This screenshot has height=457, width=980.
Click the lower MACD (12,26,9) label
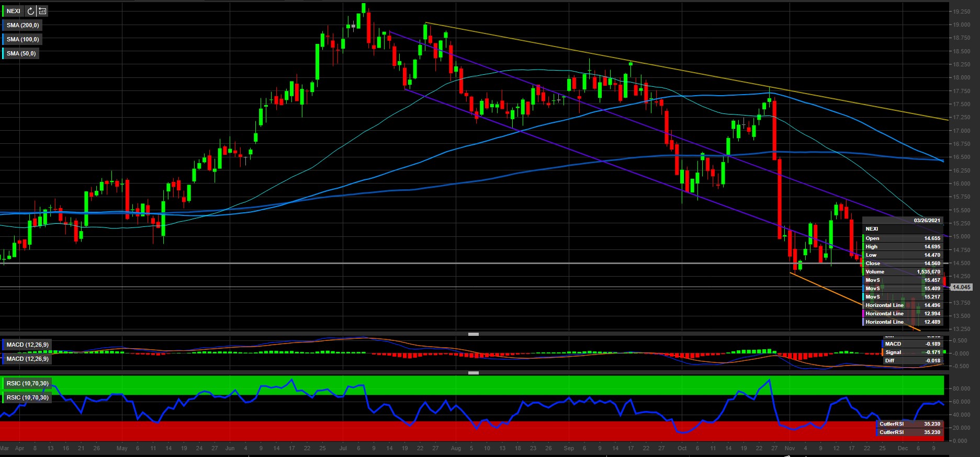click(27, 359)
